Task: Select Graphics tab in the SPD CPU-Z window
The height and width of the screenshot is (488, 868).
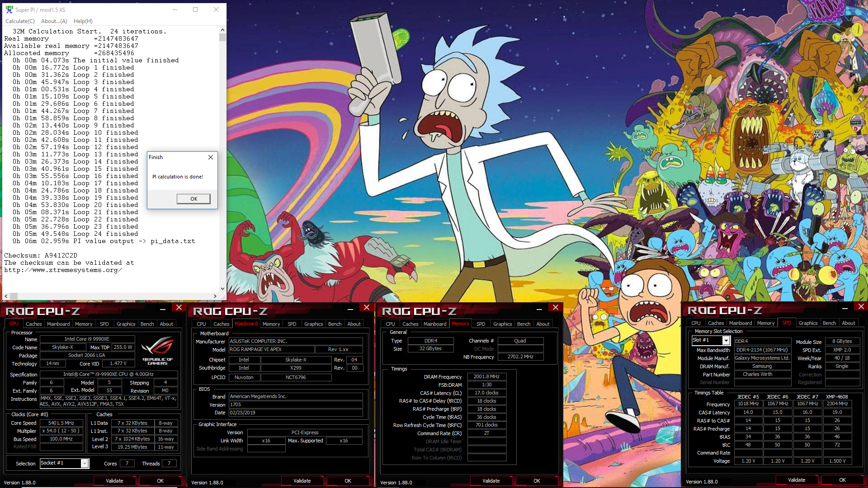Action: (808, 323)
